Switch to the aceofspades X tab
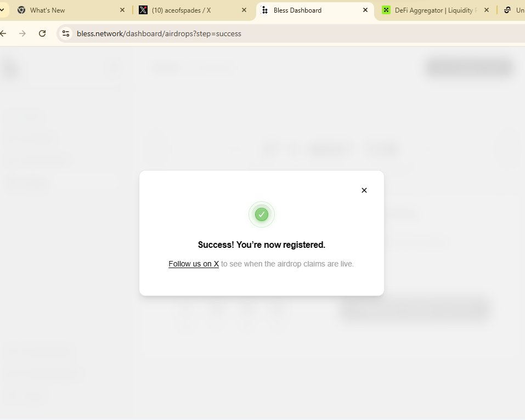 pos(187,10)
